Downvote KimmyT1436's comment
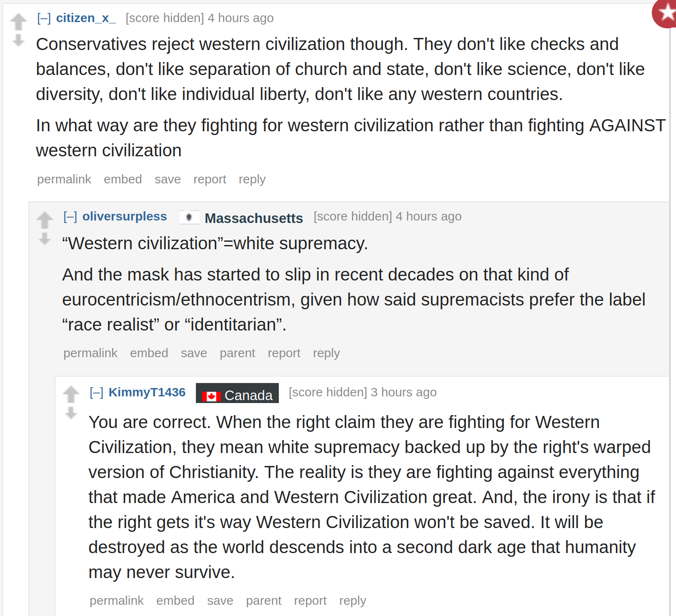The height and width of the screenshot is (616, 676). click(71, 413)
